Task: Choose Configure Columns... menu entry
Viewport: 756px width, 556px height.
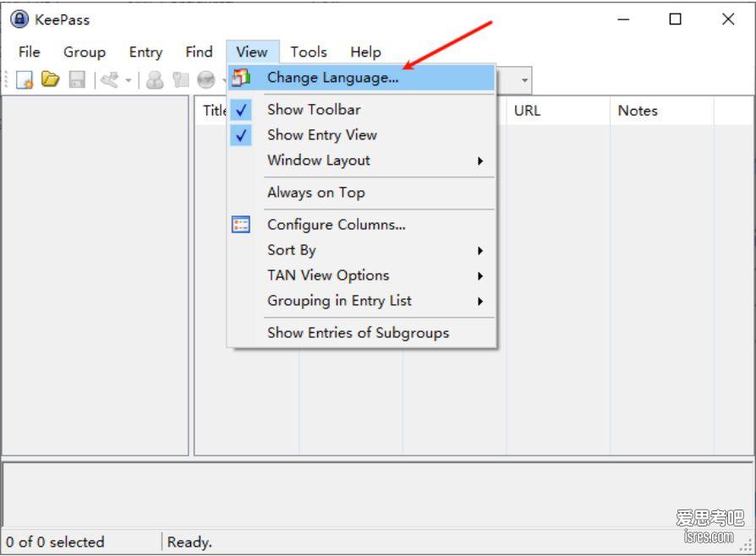Action: [x=362, y=225]
